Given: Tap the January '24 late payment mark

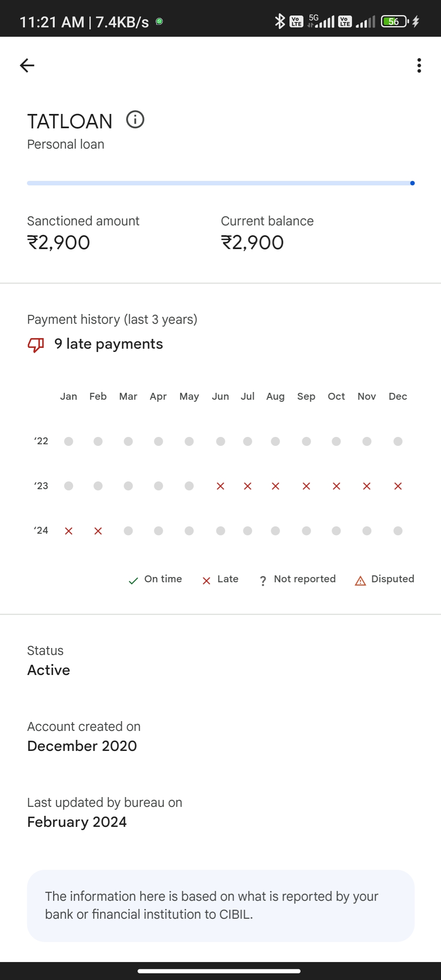Looking at the screenshot, I should point(69,531).
